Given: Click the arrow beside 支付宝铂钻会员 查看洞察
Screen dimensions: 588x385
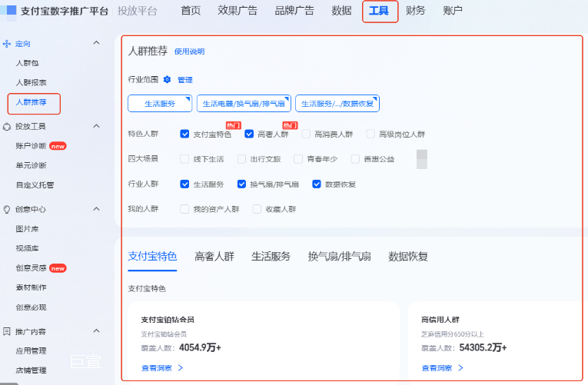Looking at the screenshot, I should pyautogui.click(x=181, y=368).
